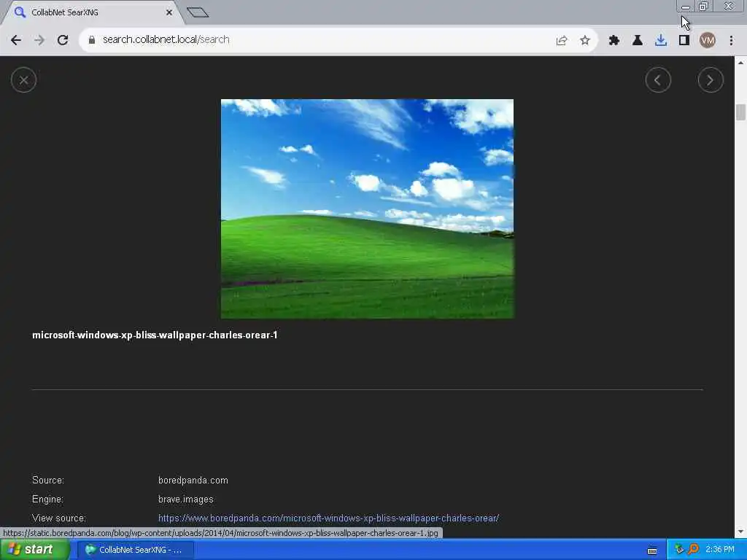Click the brave.images engine text

coord(186,499)
